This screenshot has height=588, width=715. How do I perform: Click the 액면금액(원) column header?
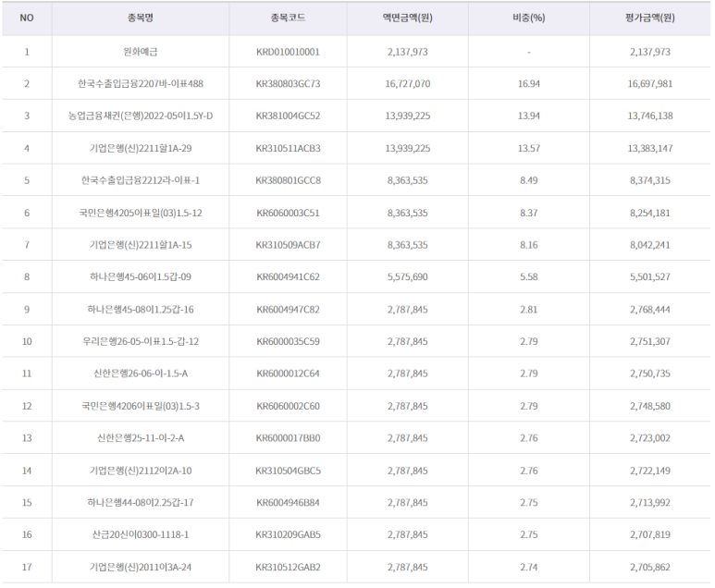pyautogui.click(x=408, y=18)
